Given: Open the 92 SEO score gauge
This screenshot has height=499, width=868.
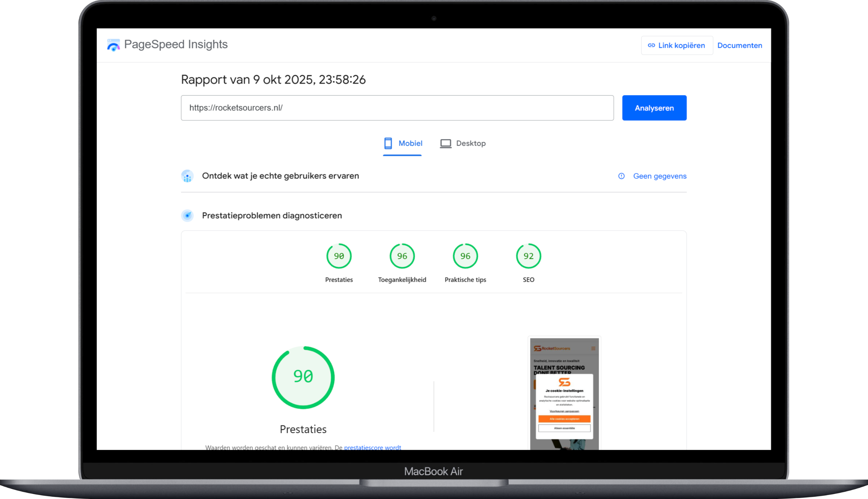Looking at the screenshot, I should tap(528, 256).
